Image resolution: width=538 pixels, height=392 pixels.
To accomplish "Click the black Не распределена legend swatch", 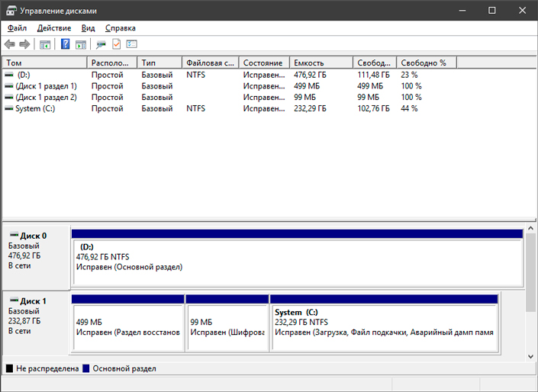I will [9, 368].
